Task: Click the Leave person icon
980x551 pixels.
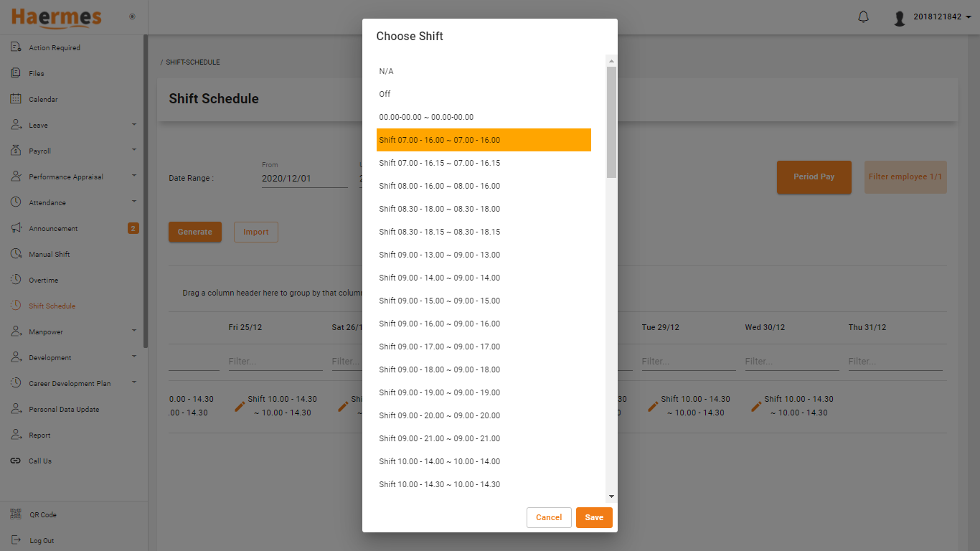Action: (x=16, y=125)
